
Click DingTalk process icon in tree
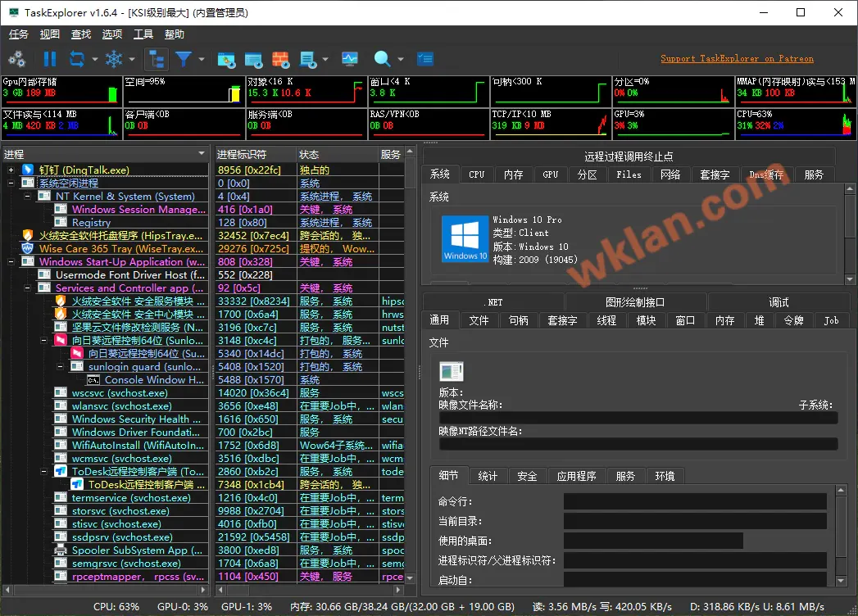click(28, 170)
